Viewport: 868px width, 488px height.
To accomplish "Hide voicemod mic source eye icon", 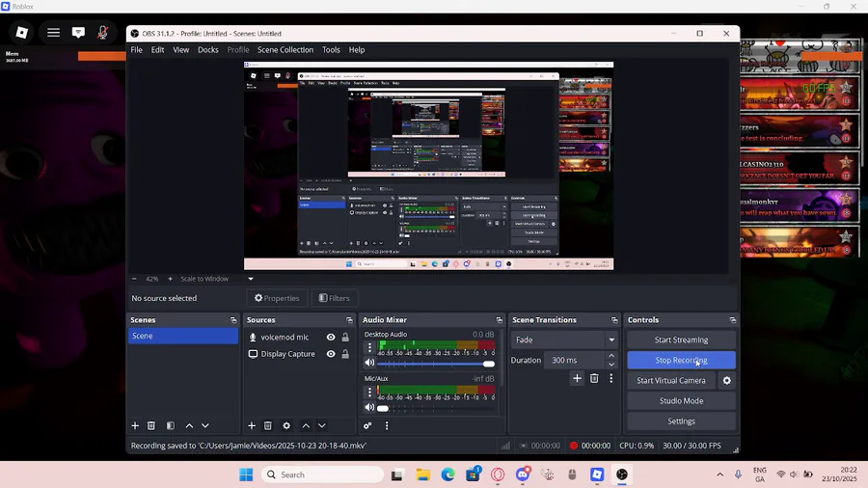I will point(331,337).
